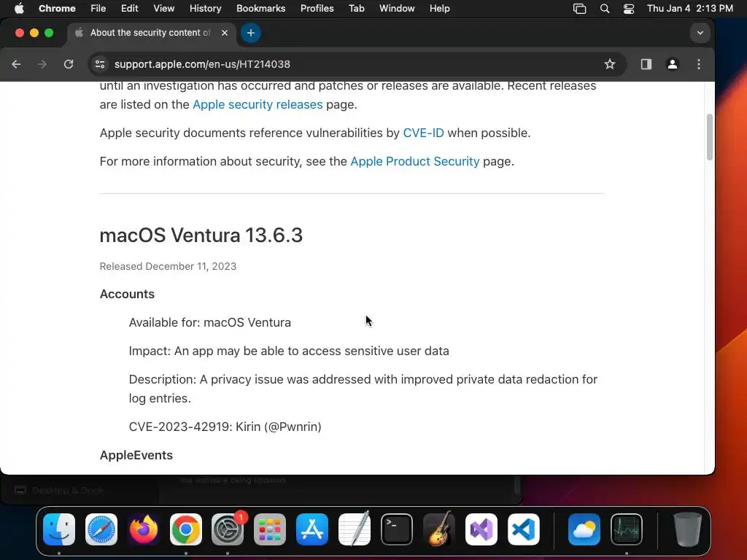
Task: Go back to the previous page
Action: 16,64
